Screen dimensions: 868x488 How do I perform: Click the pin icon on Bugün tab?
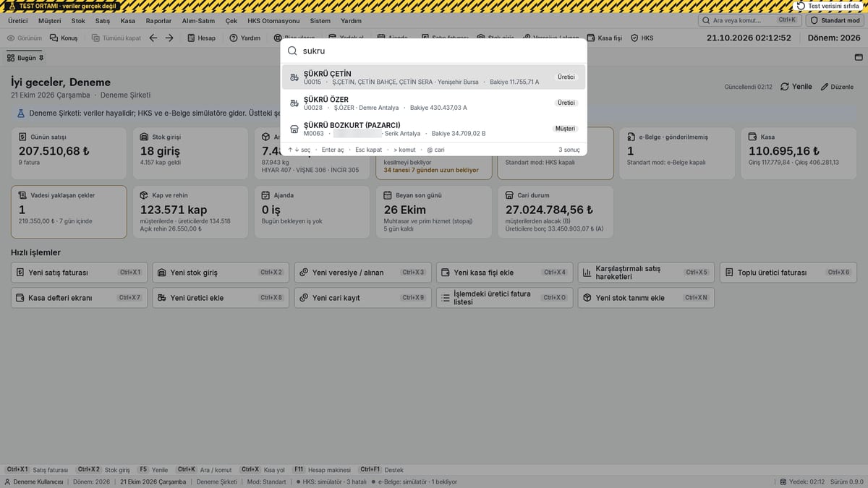(x=41, y=58)
